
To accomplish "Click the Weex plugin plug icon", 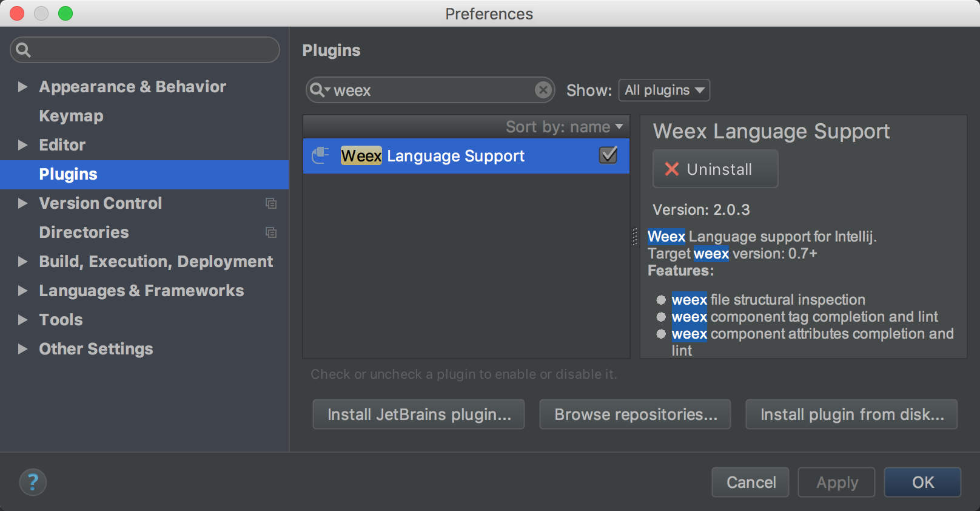I will (320, 156).
